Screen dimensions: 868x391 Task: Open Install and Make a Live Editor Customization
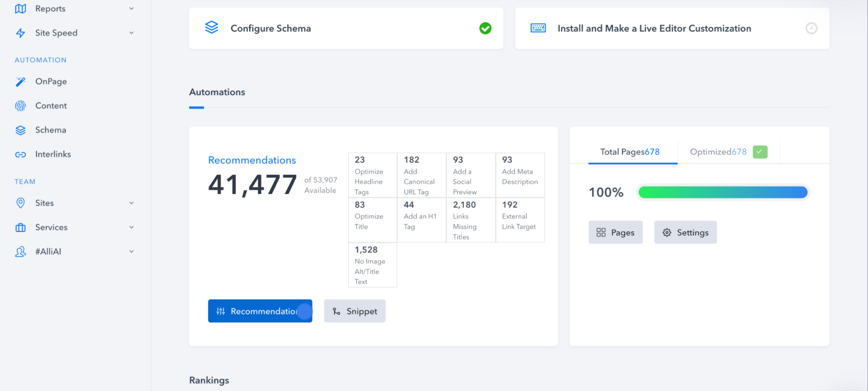tap(672, 29)
